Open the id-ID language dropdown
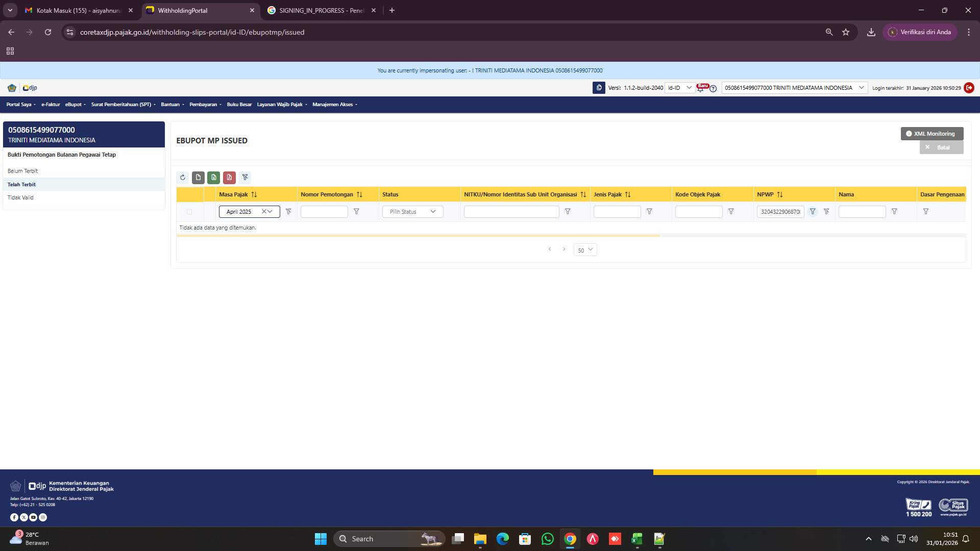The width and height of the screenshot is (980, 551). pos(679,88)
